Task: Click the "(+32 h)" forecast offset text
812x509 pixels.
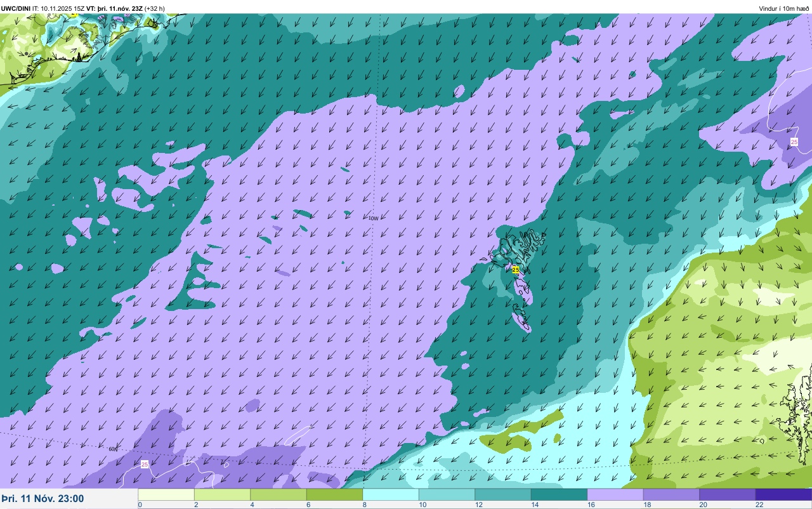Action: [x=155, y=9]
